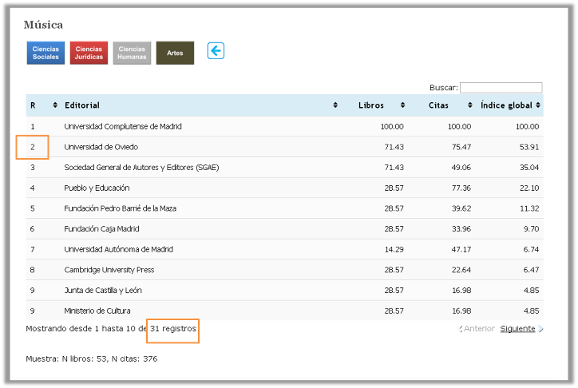Click Muestra N libros summary text

click(91, 359)
